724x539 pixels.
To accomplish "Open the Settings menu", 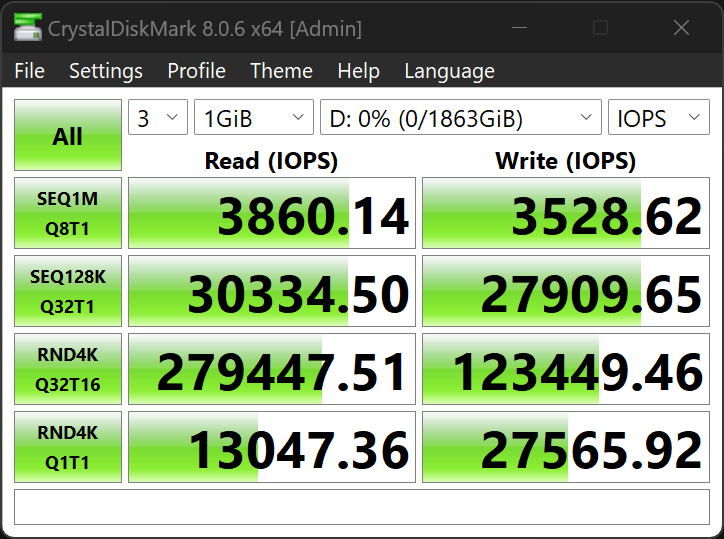I will [x=106, y=71].
